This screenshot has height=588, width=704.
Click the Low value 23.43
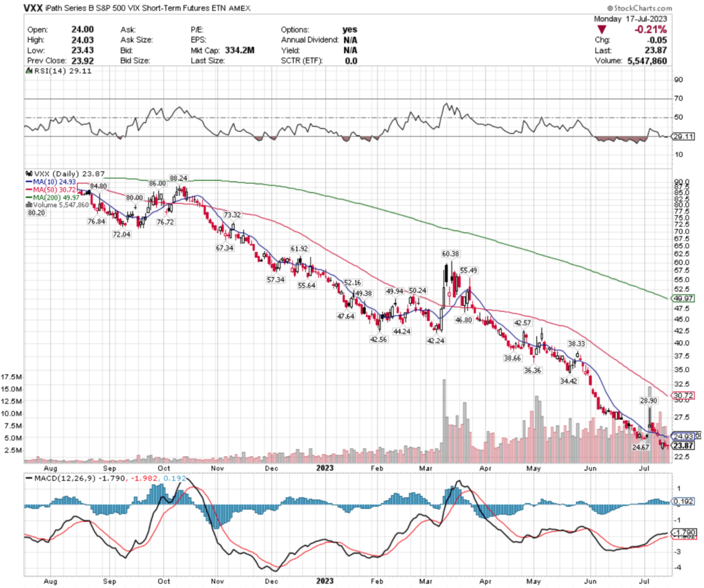coord(82,50)
